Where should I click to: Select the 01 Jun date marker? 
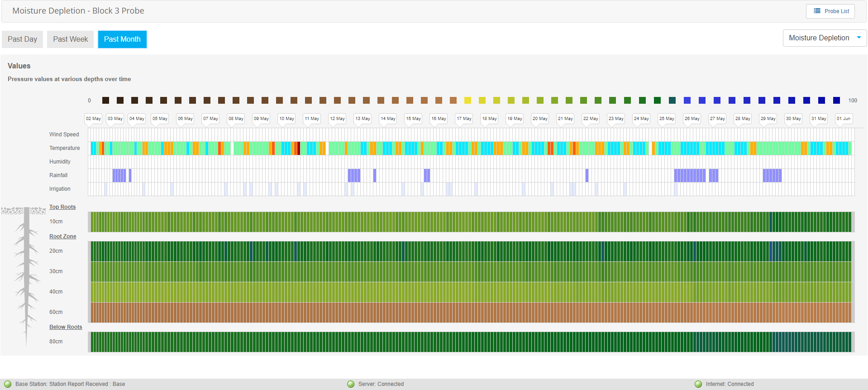843,119
